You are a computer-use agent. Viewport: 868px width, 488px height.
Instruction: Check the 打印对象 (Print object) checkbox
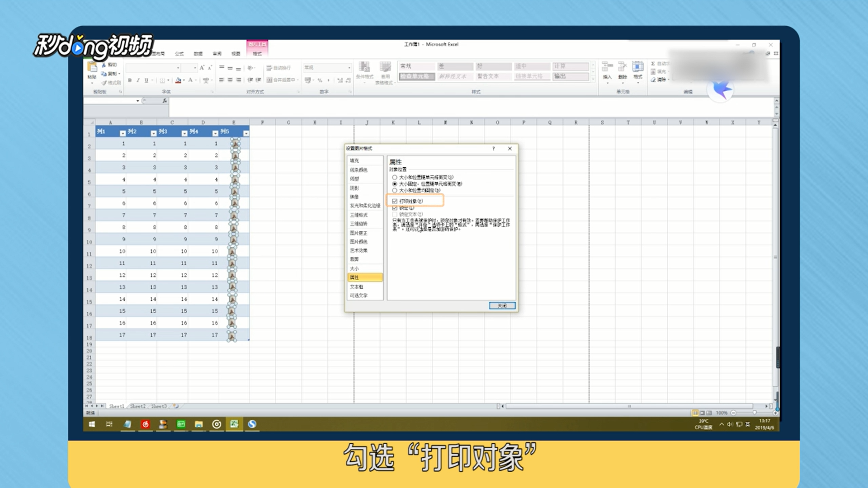pos(395,201)
